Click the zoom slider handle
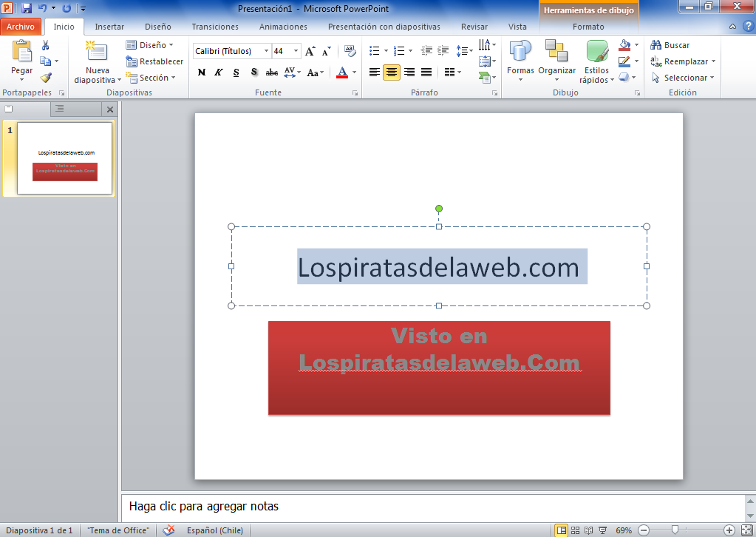 point(675,530)
